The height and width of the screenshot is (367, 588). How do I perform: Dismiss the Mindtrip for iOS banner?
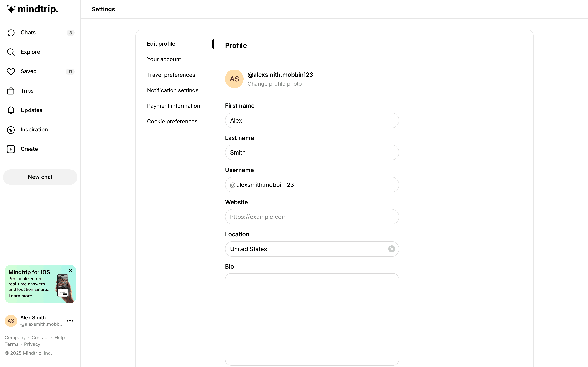click(70, 271)
